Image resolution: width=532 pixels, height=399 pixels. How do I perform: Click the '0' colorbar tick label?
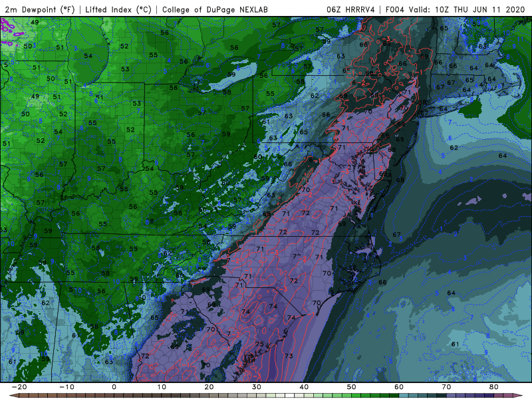pyautogui.click(x=114, y=387)
